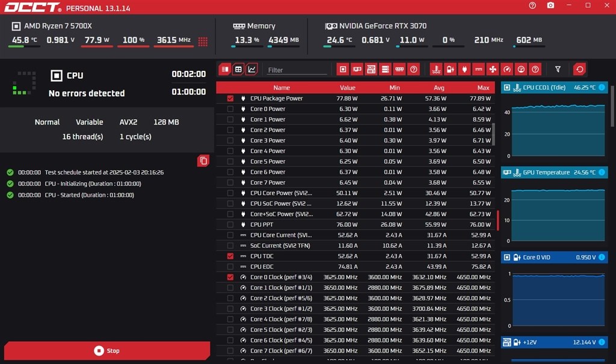Click the AMD Ryzen 7 5700X header
The width and height of the screenshot is (616, 364).
click(x=52, y=26)
